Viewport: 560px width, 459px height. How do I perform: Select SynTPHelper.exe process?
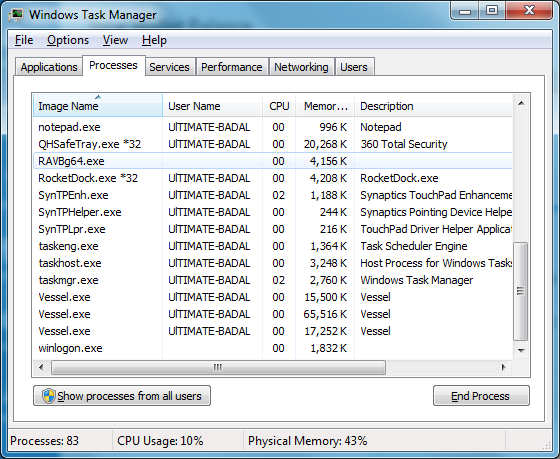pyautogui.click(x=272, y=212)
